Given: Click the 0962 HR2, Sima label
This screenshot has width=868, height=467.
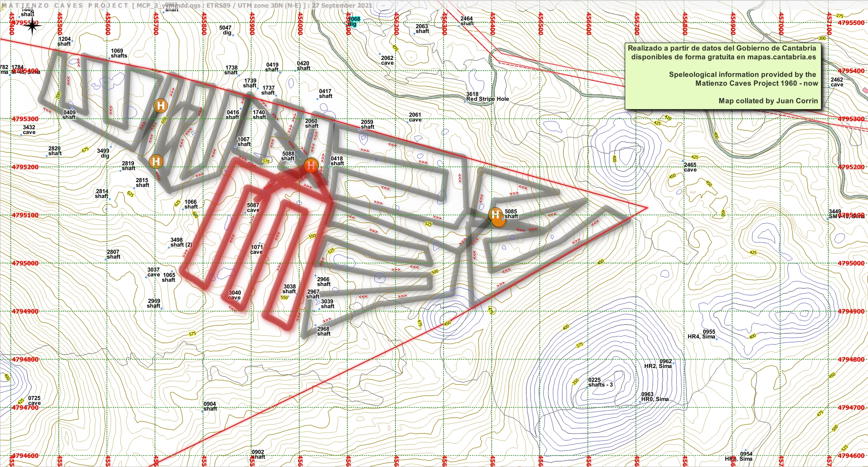Looking at the screenshot, I should tap(658, 364).
